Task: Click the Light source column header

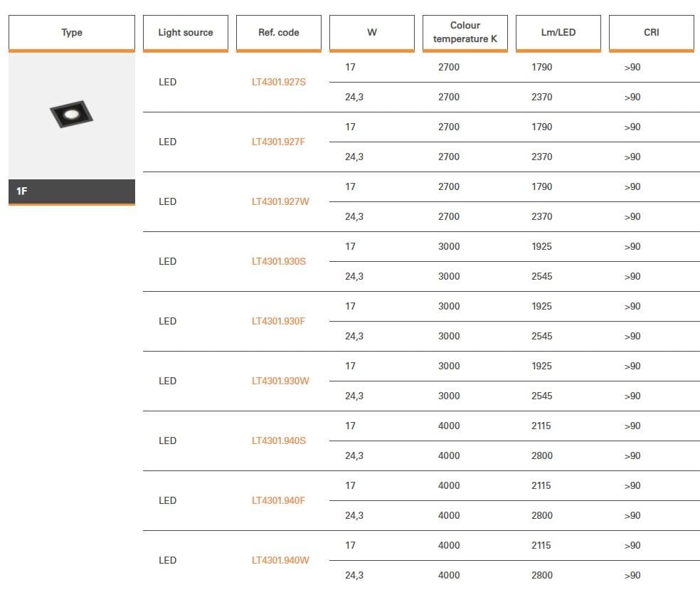Action: pyautogui.click(x=186, y=33)
